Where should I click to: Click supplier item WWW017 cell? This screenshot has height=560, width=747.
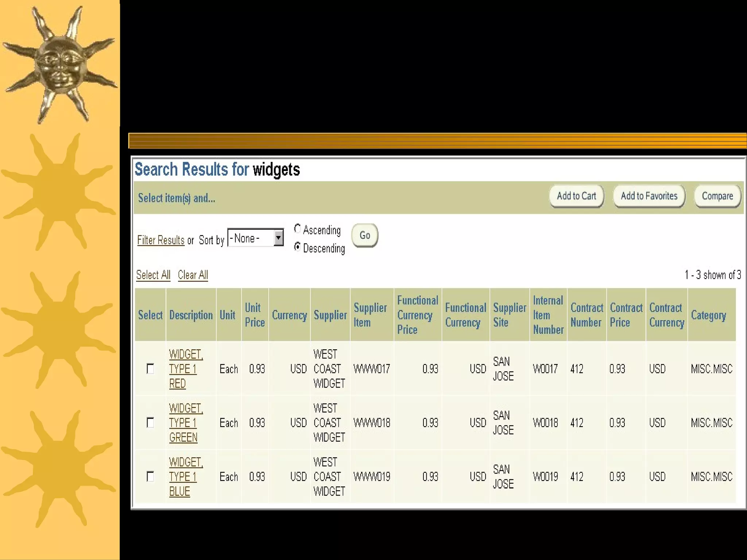[x=372, y=369]
